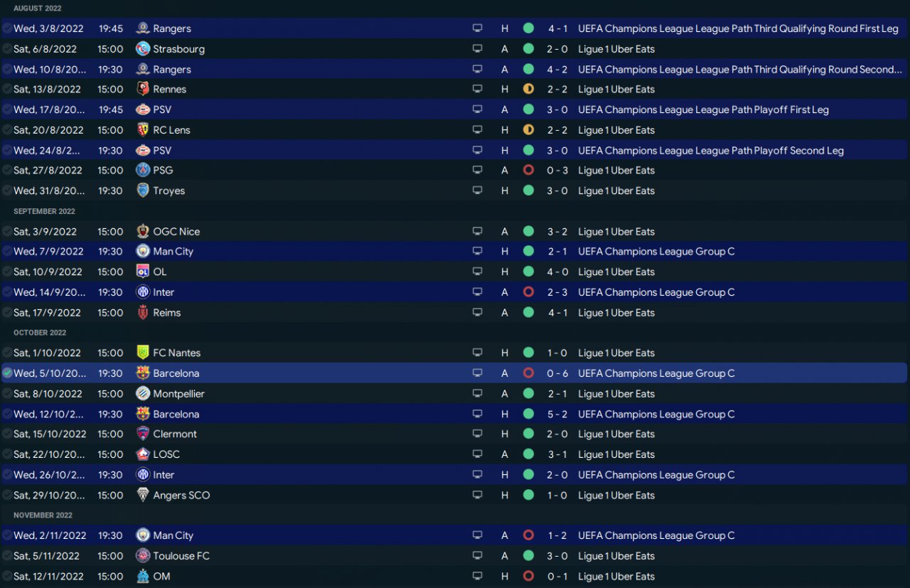The height and width of the screenshot is (588, 910).
Task: Select the SEPTEMBER 2022 month header
Action: tap(44, 211)
